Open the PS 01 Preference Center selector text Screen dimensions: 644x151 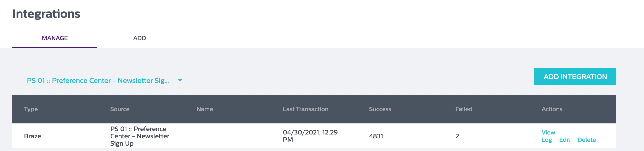[98, 81]
